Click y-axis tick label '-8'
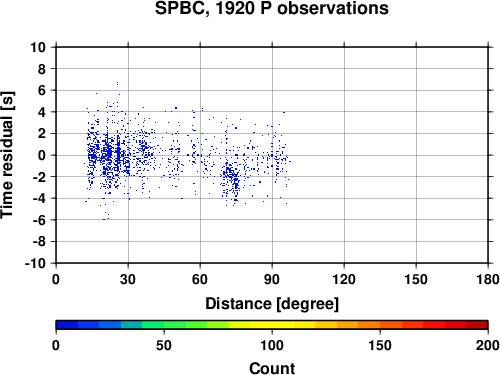This screenshot has height=375, width=500. 39,242
